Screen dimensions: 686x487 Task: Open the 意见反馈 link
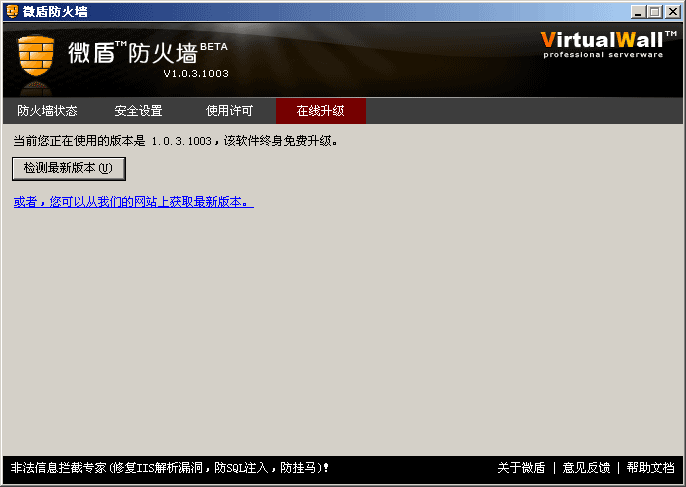coord(586,468)
